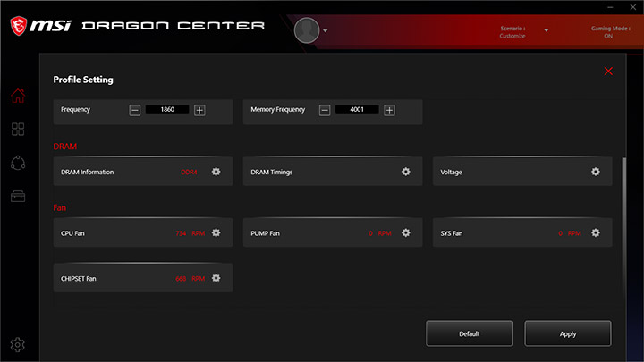Image resolution: width=644 pixels, height=362 pixels.
Task: Click the red DRAM section heading
Action: click(x=65, y=147)
